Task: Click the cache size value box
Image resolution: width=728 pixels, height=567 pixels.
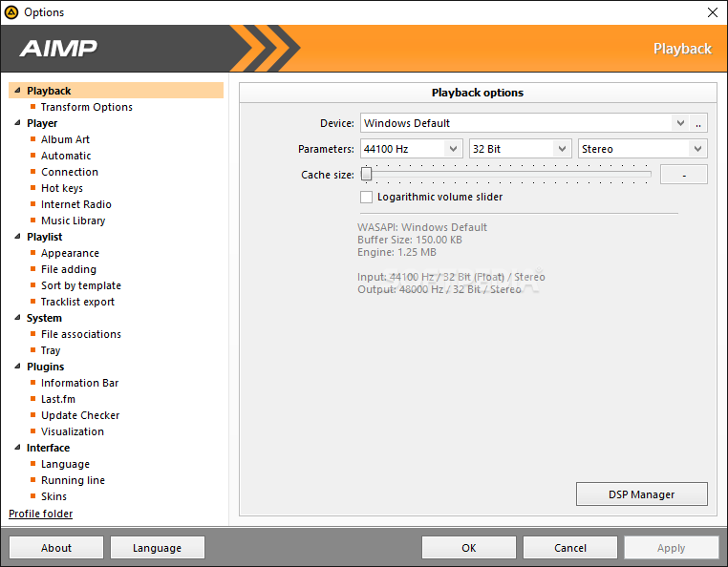Action: click(x=684, y=175)
